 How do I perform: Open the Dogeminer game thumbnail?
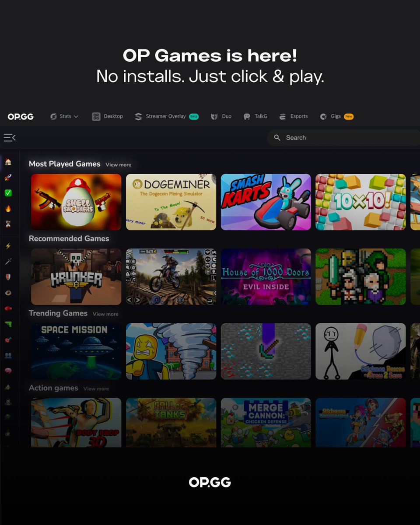point(171,202)
